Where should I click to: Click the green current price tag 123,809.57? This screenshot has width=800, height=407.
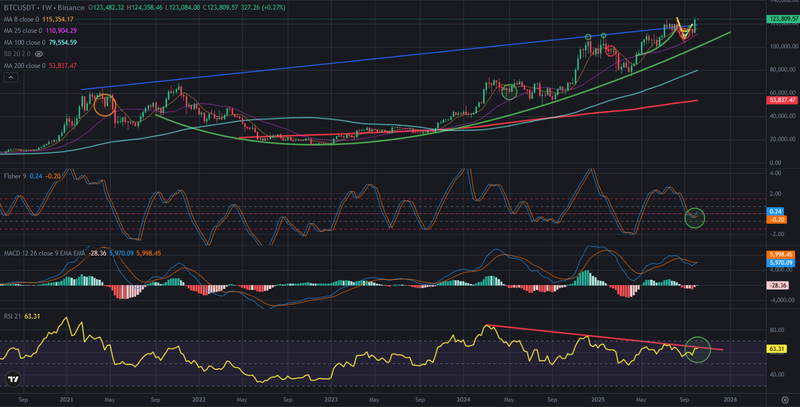(781, 19)
